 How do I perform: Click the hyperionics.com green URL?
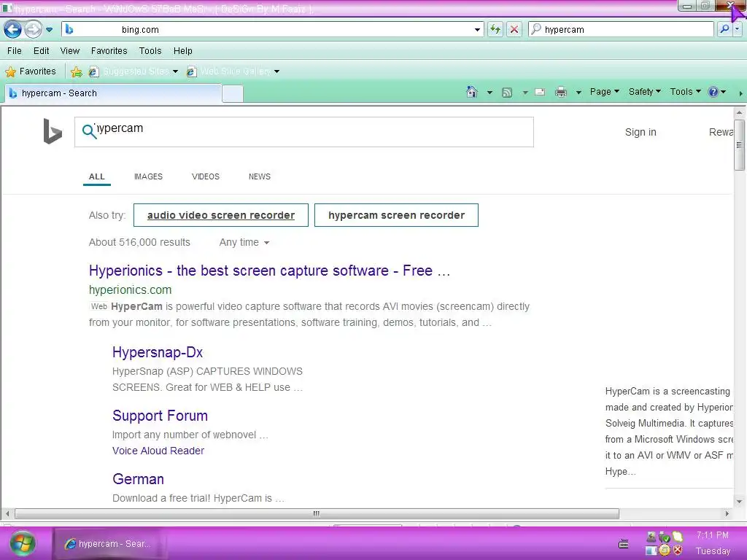[x=130, y=289]
